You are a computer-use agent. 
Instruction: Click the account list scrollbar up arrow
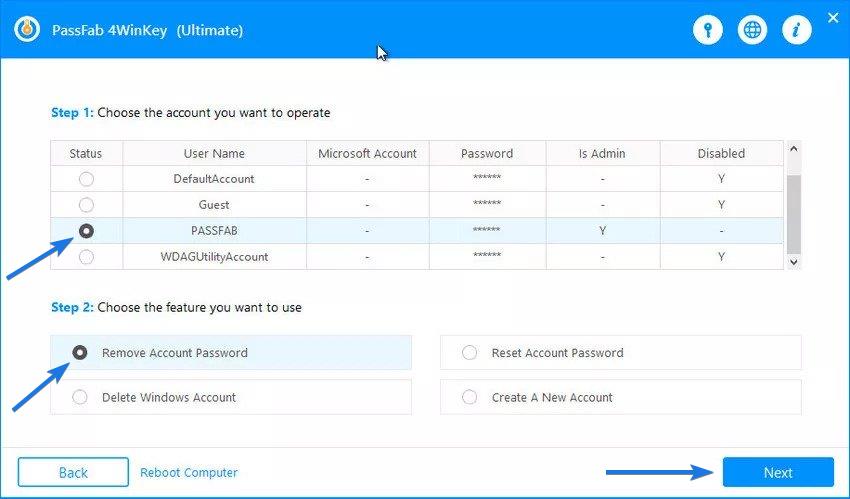pyautogui.click(x=794, y=148)
